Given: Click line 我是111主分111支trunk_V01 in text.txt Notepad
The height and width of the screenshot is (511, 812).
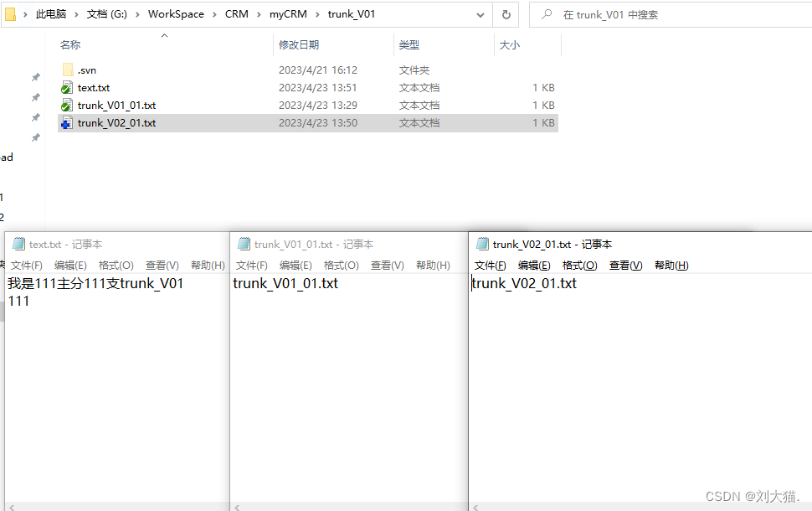Looking at the screenshot, I should (x=95, y=283).
